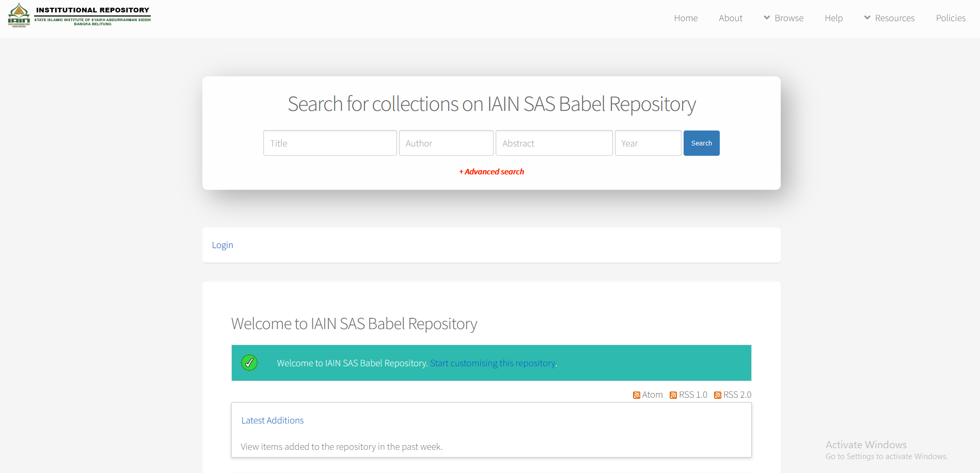Open the Atom feed link

click(652, 395)
